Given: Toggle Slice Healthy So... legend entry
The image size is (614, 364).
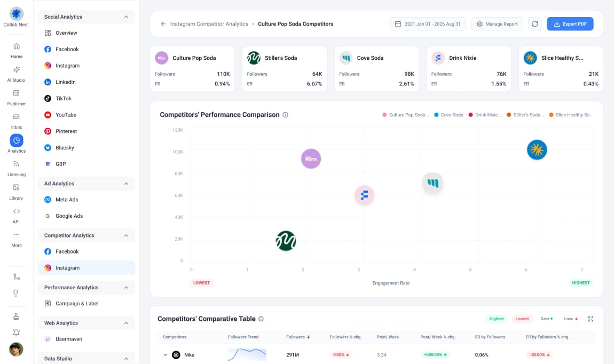Looking at the screenshot, I should [571, 115].
